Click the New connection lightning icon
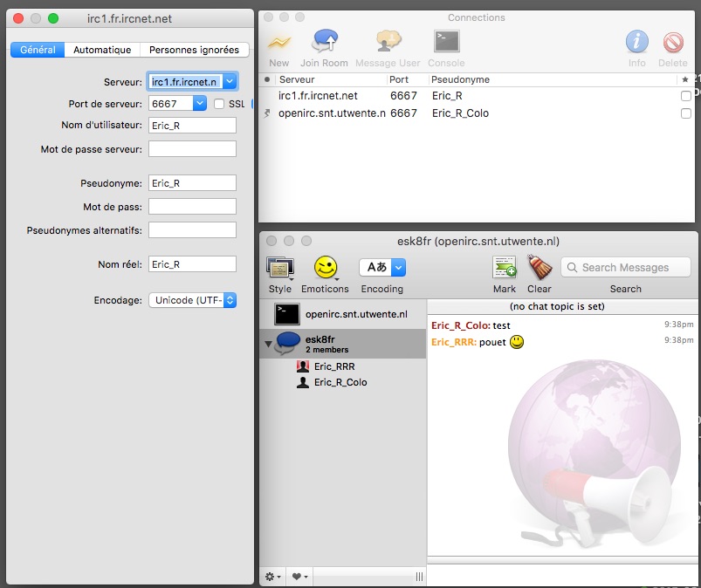Image resolution: width=701 pixels, height=588 pixels. (278, 43)
